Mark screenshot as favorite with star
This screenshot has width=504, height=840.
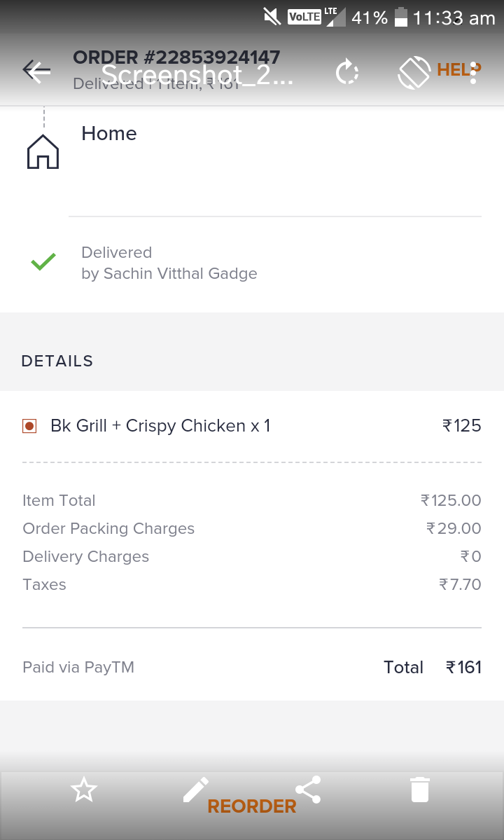(x=84, y=790)
